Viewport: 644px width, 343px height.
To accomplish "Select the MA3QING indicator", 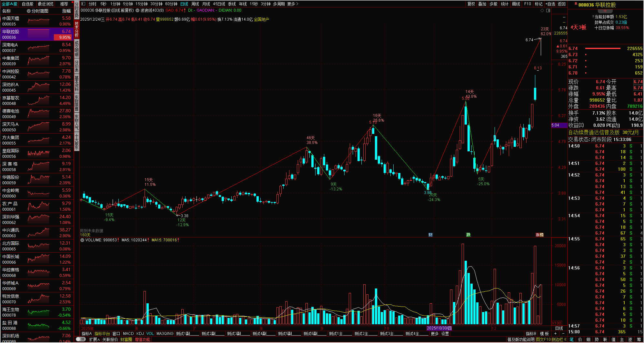I will coord(165,334).
